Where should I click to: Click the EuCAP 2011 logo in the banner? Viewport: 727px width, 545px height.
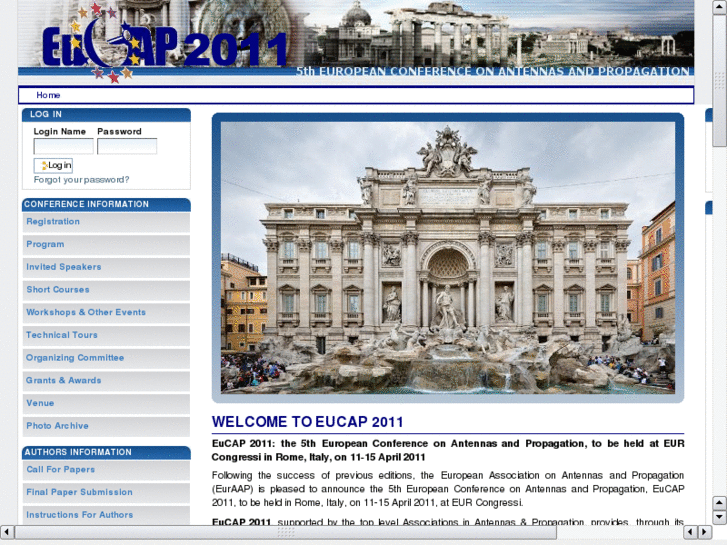click(165, 44)
